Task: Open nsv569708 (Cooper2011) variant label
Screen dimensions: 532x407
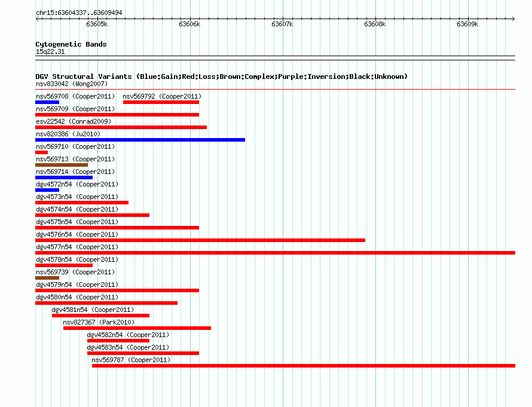Action: click(75, 96)
